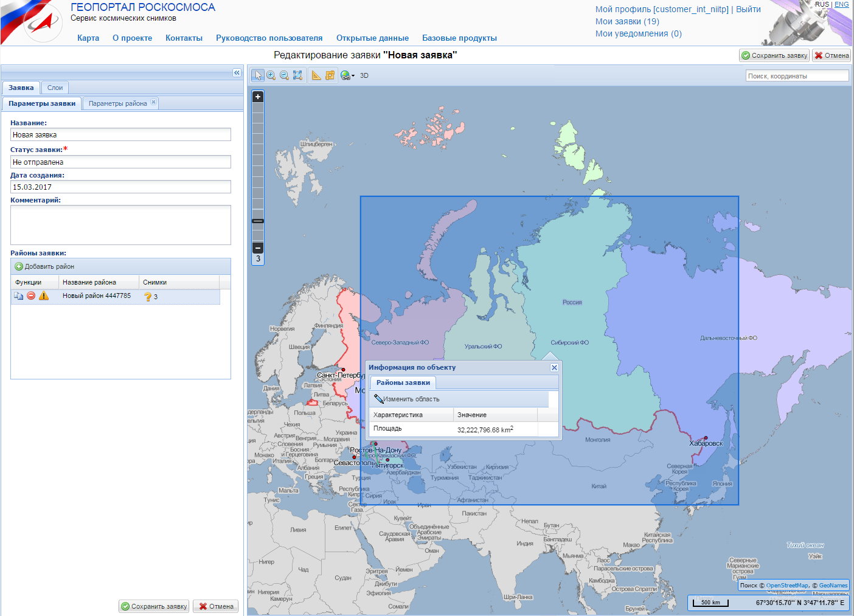Click the top 'Сохранить заявку' button

click(774, 55)
